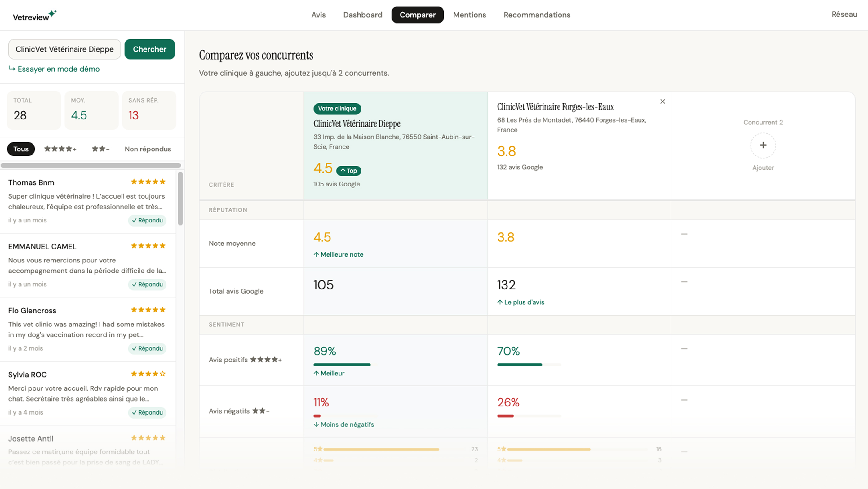
Task: Remove ClinicVet Forges-les-Eaux competitor with X
Action: 662,101
